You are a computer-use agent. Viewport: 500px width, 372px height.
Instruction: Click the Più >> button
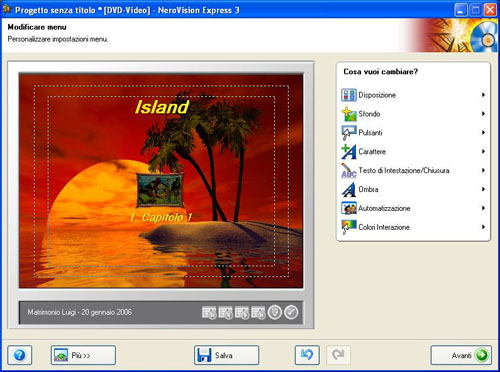click(83, 355)
